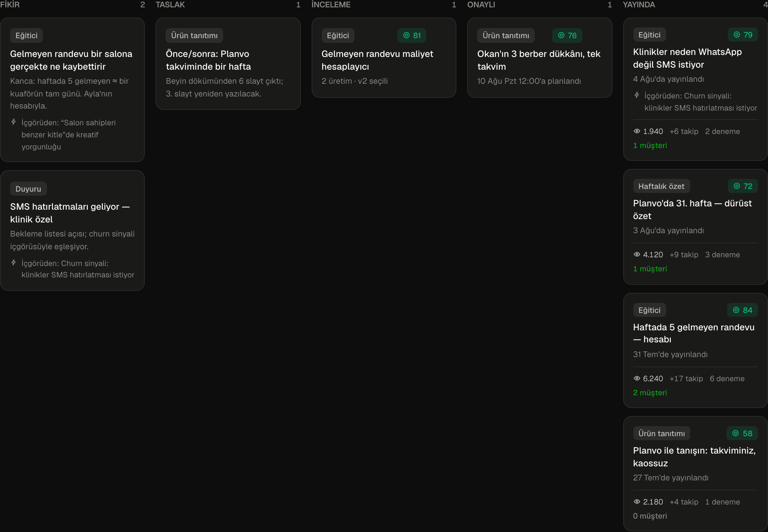Open the draft Önce/sonra: Planvo takviminde bir hafta
This screenshot has height=532, width=768.
point(228,64)
